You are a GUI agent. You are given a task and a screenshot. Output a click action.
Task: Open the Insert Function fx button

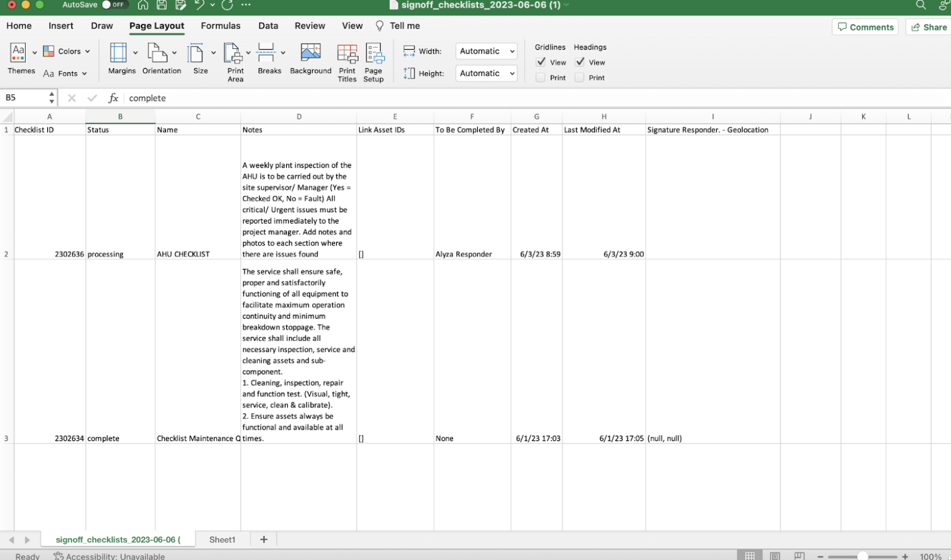click(x=113, y=98)
